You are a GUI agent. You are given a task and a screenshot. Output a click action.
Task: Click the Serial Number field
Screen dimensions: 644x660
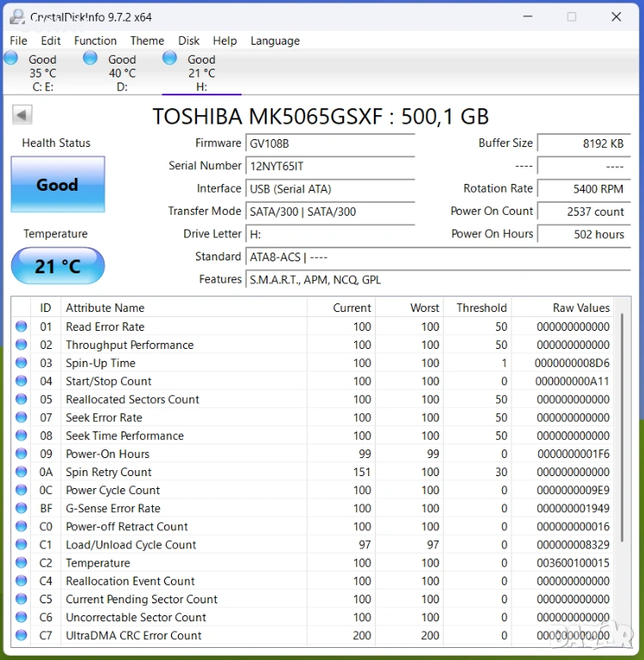pos(330,166)
